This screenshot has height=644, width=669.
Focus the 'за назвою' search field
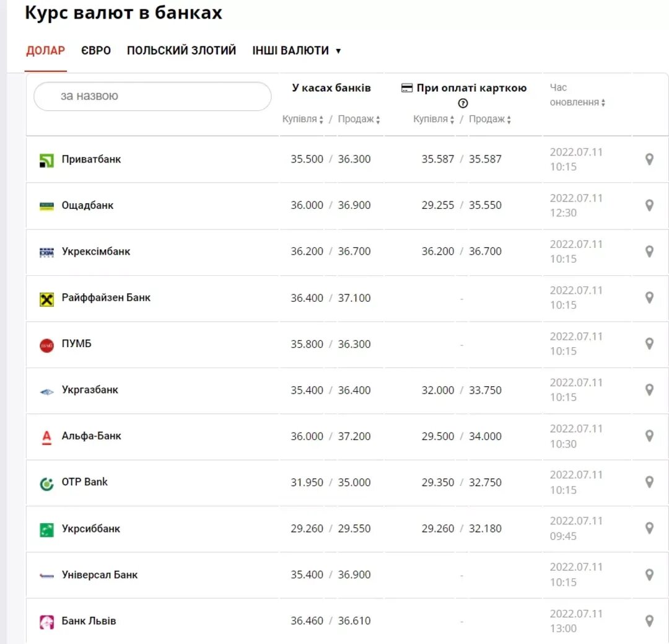152,96
